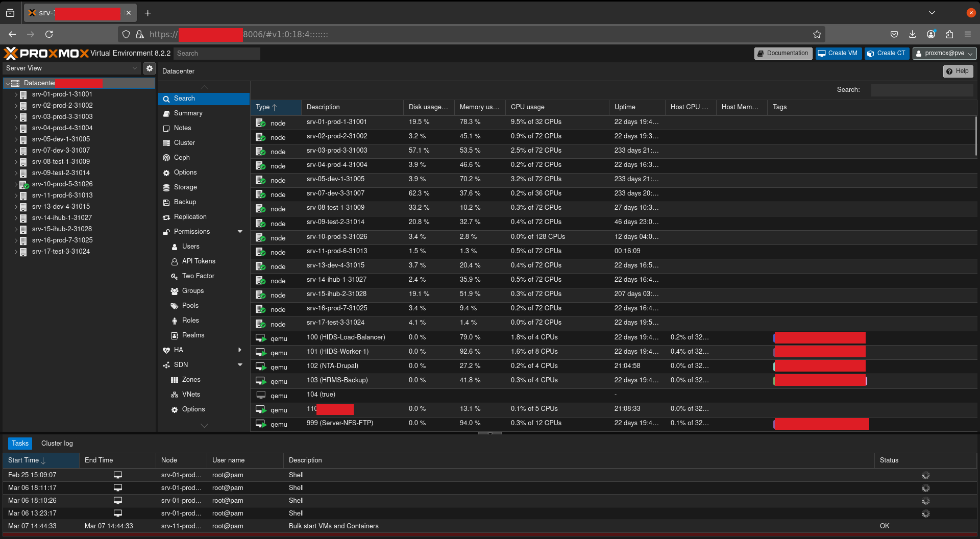Open the browser hamburger menu
Image resolution: width=980 pixels, height=539 pixels.
[x=968, y=34]
